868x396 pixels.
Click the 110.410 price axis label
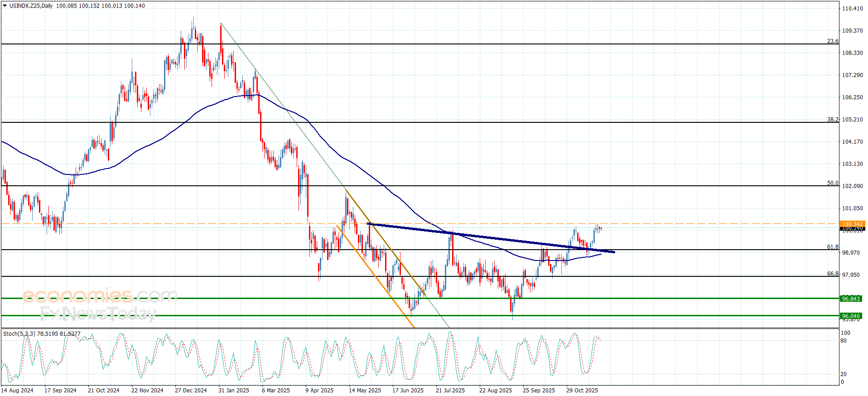coord(852,8)
